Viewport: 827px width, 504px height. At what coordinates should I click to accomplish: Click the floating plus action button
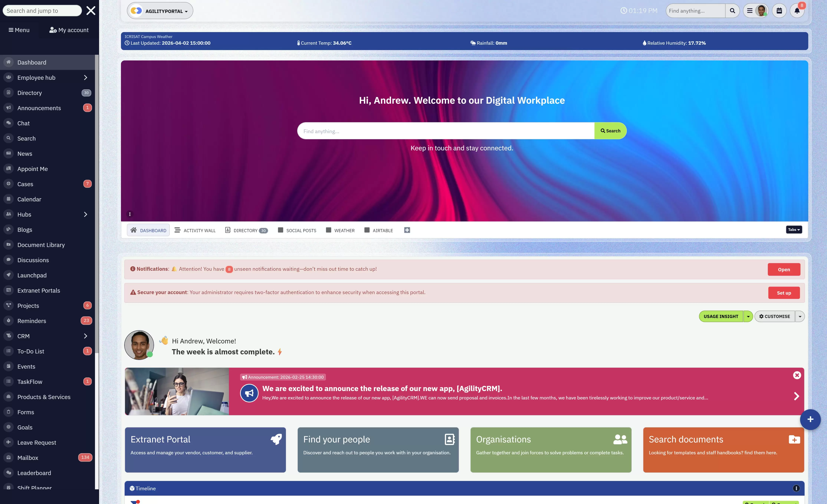tap(810, 419)
